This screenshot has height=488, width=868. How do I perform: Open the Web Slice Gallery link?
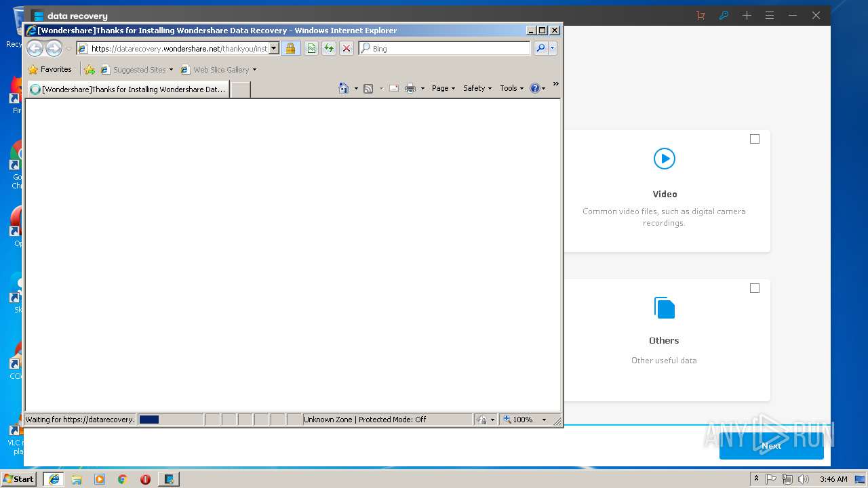coord(215,69)
